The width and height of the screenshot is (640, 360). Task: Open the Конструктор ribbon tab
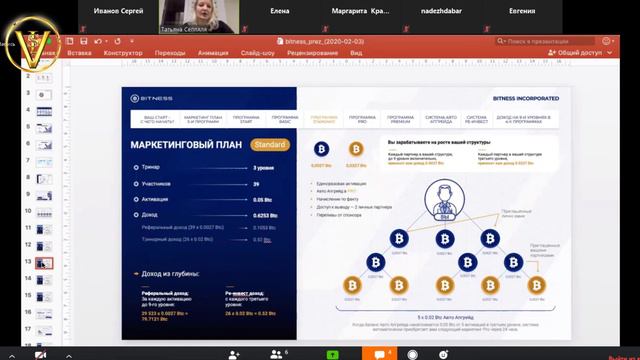123,53
